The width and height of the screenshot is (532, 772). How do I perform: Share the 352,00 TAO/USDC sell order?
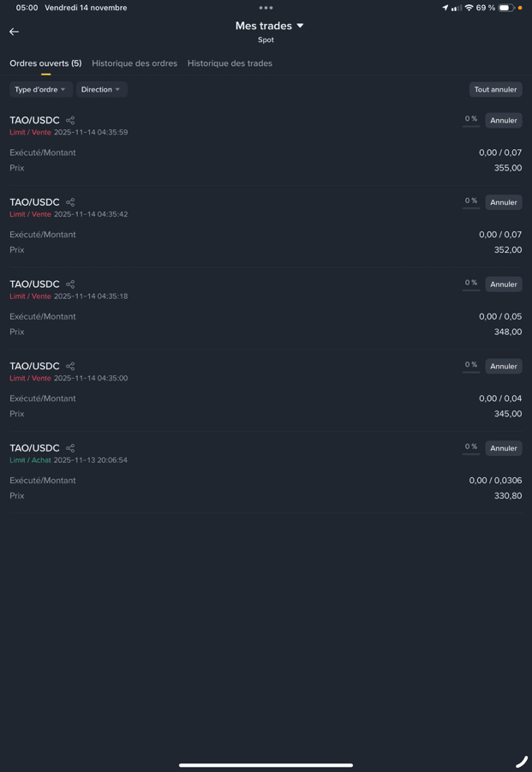click(x=70, y=202)
